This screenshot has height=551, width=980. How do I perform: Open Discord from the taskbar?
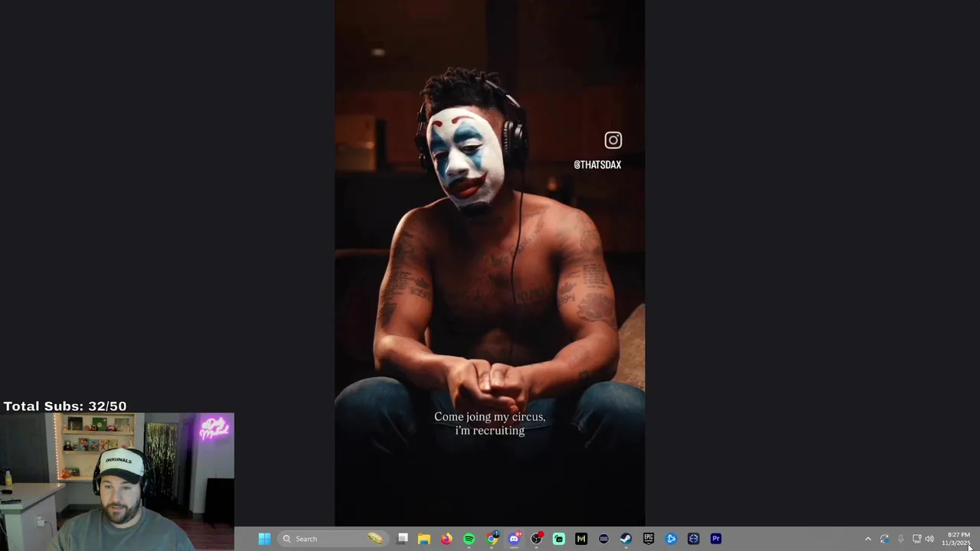pyautogui.click(x=514, y=539)
